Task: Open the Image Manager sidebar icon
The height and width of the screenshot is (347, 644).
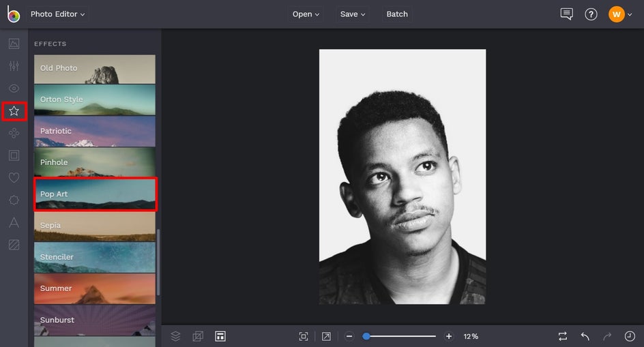Action: coord(14,44)
